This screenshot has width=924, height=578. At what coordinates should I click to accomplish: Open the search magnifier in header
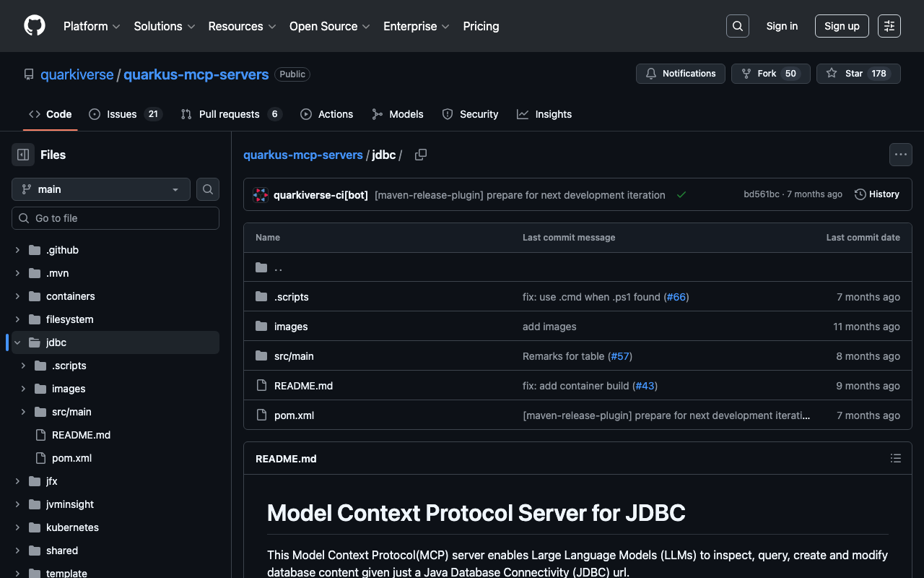(x=738, y=26)
